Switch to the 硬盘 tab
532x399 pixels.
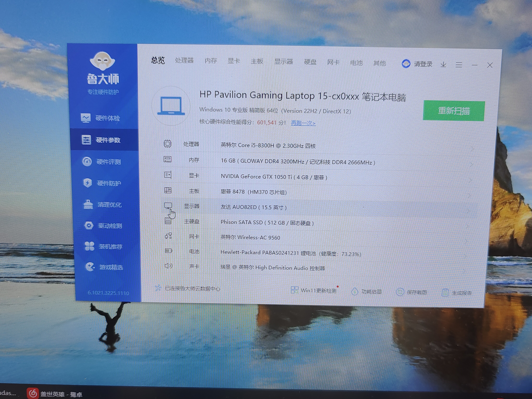(x=310, y=62)
